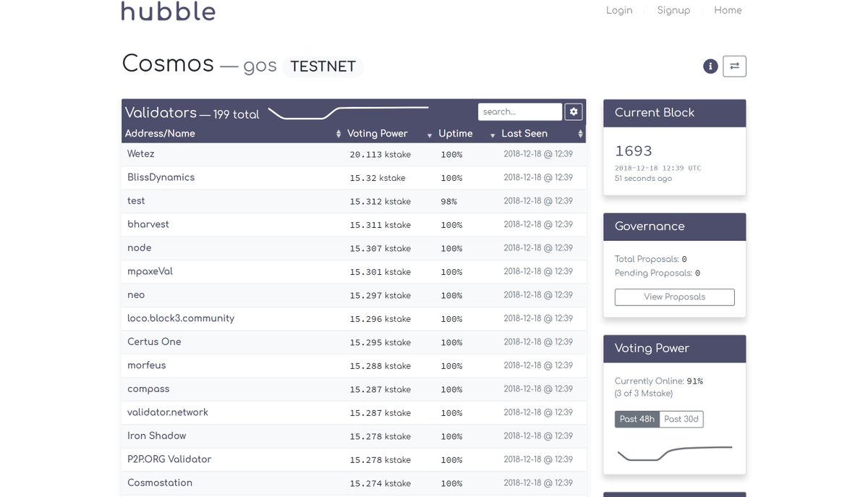Viewport: 868px width, 497px height.
Task: Sort the Address/Name column arrows
Action: (338, 134)
